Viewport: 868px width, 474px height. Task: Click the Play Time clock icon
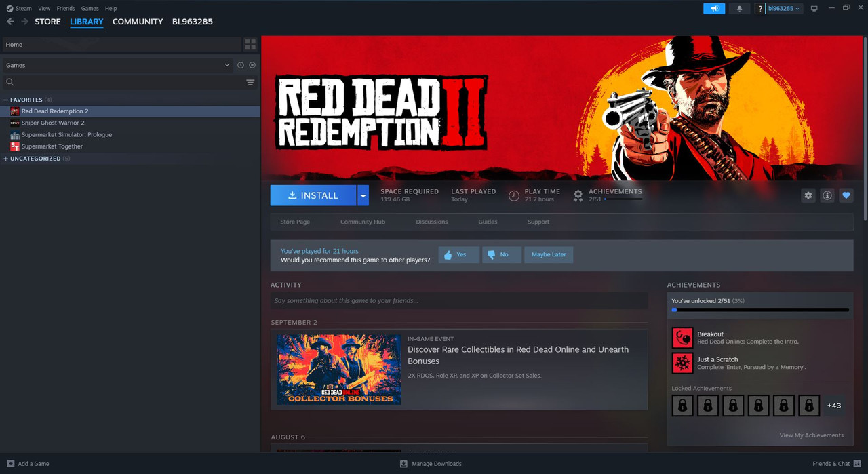click(514, 195)
